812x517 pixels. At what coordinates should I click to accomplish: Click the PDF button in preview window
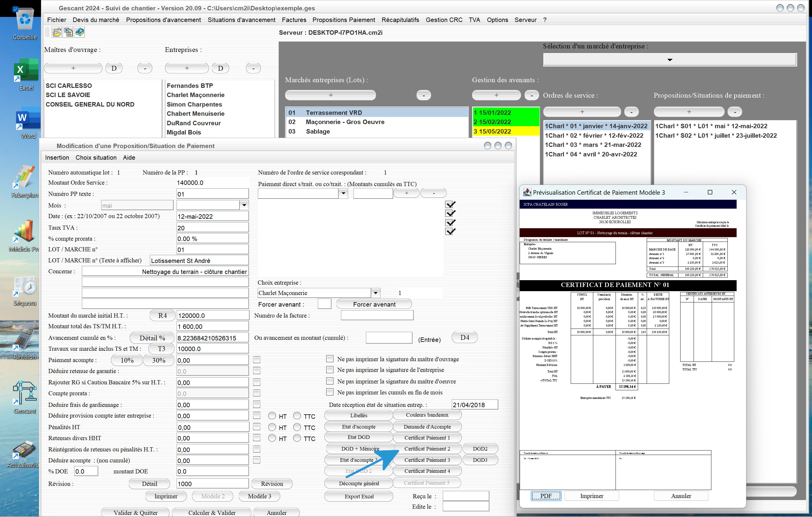click(x=546, y=496)
